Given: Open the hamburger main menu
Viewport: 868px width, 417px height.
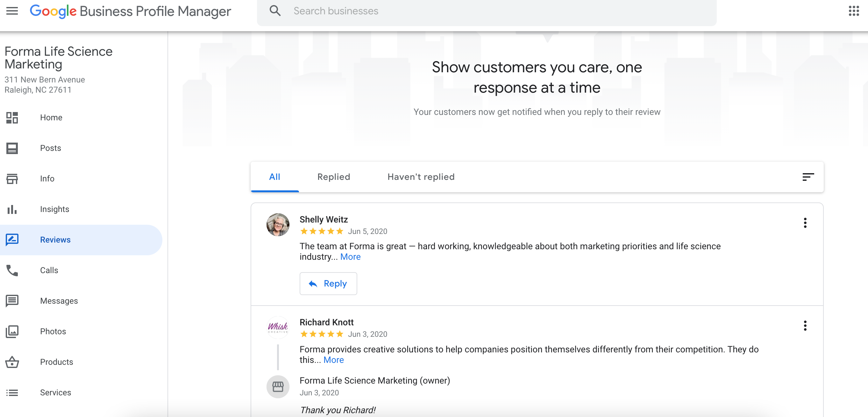Looking at the screenshot, I should [x=12, y=11].
